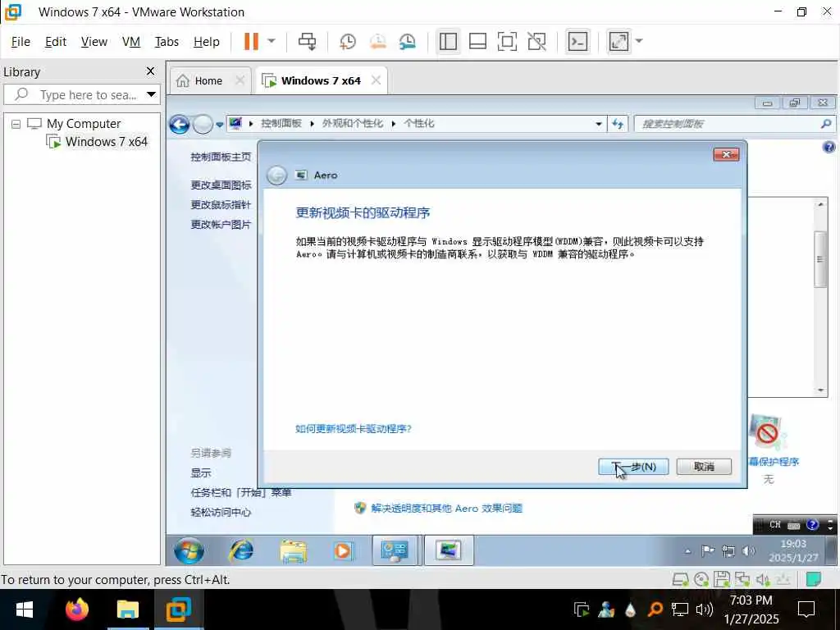Image resolution: width=840 pixels, height=630 pixels.
Task: Enter full screen mode icon
Action: [507, 41]
